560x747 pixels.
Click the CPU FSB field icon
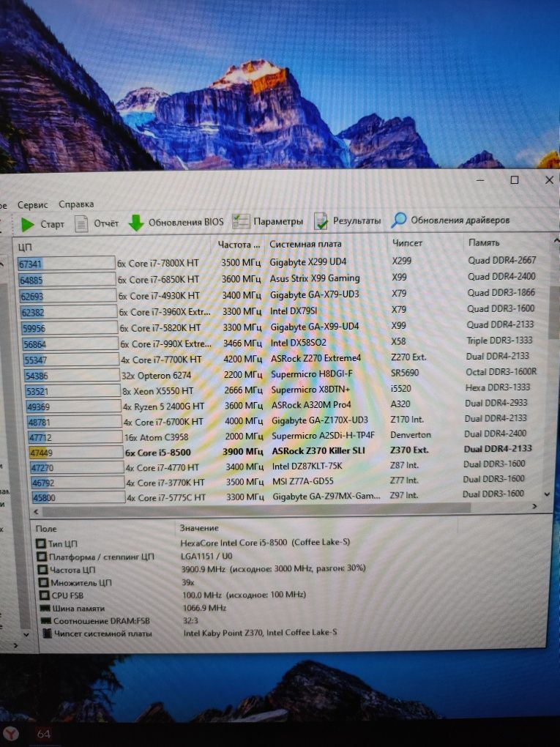click(x=44, y=595)
